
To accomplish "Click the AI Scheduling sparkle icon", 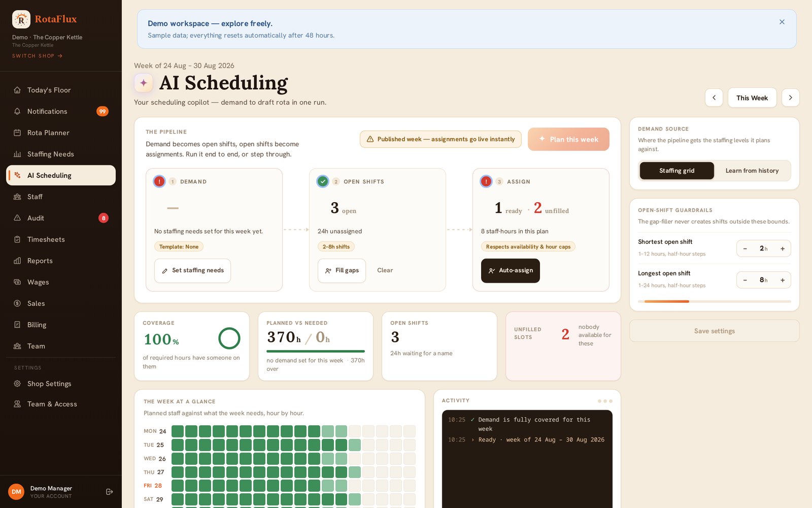I will [144, 83].
